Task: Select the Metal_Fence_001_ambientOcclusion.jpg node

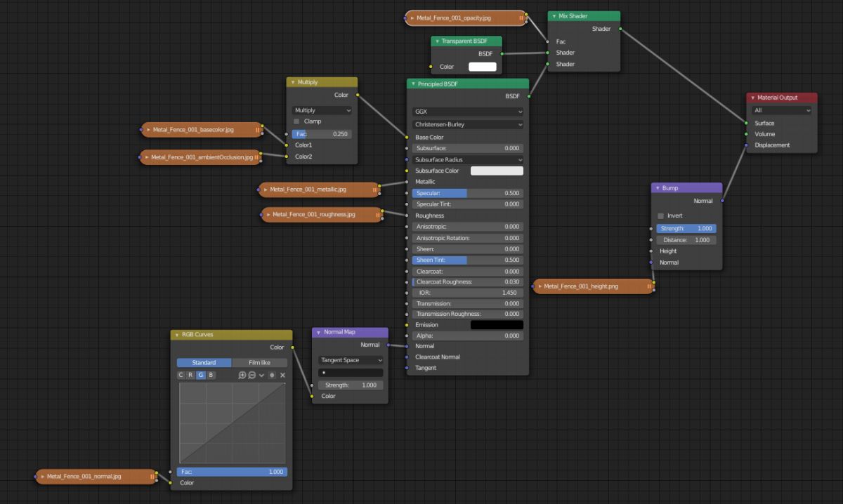Action: [x=202, y=157]
